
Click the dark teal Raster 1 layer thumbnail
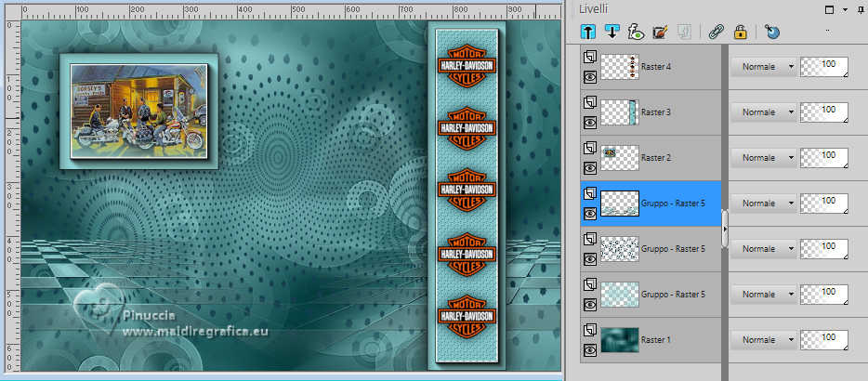[x=620, y=339]
